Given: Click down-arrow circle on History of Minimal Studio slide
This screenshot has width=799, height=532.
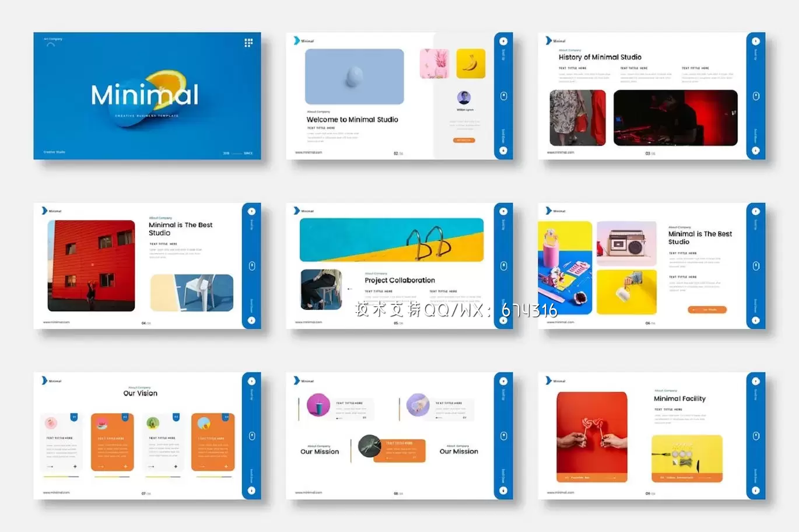Looking at the screenshot, I should coord(755,150).
